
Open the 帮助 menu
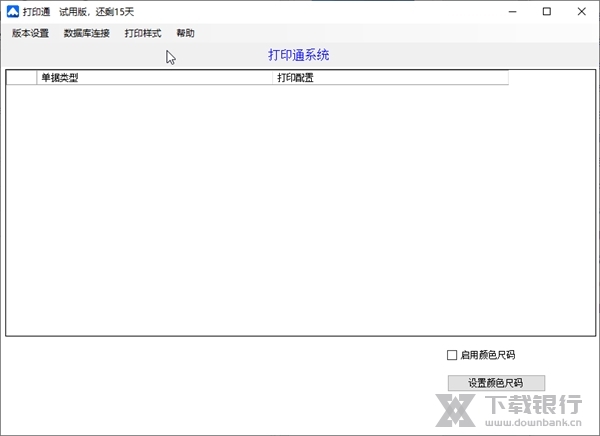point(185,33)
